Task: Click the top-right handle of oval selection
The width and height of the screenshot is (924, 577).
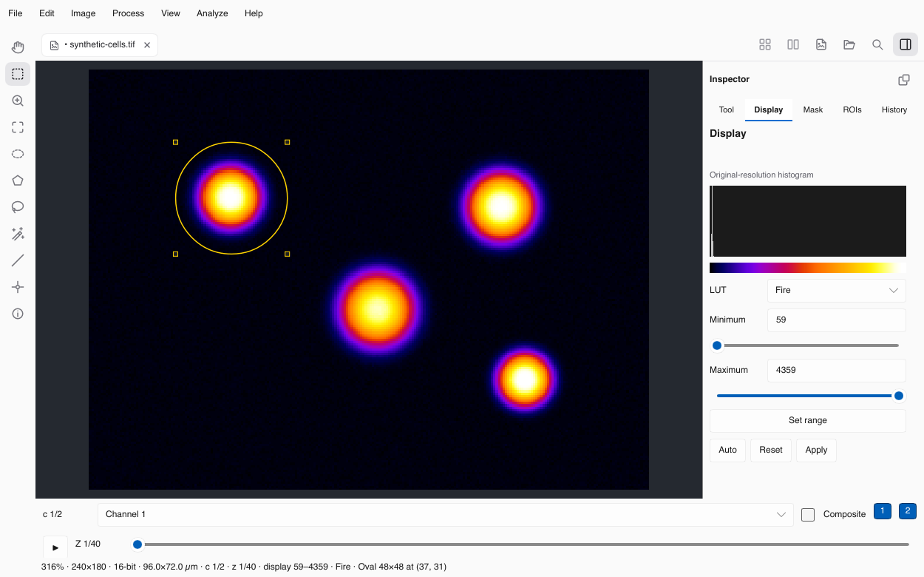Action: [x=288, y=142]
